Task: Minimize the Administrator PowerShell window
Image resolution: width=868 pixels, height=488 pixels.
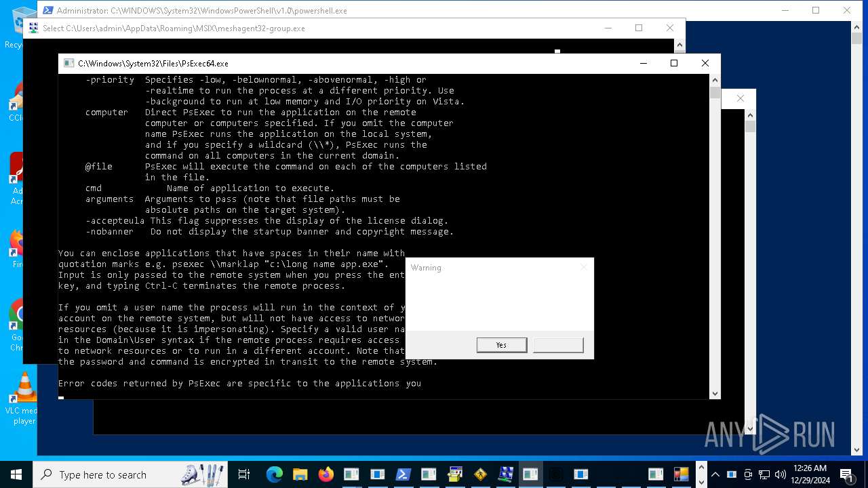Action: coord(785,10)
